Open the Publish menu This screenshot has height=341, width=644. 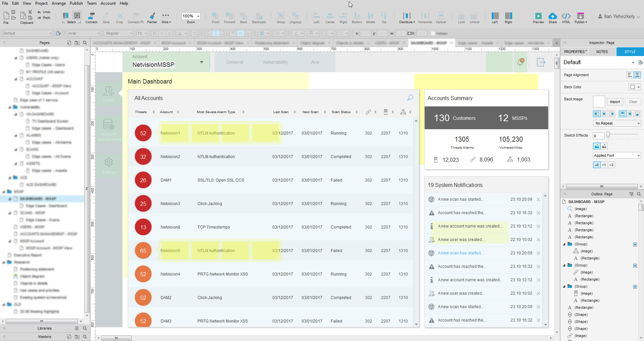pyautogui.click(x=76, y=3)
